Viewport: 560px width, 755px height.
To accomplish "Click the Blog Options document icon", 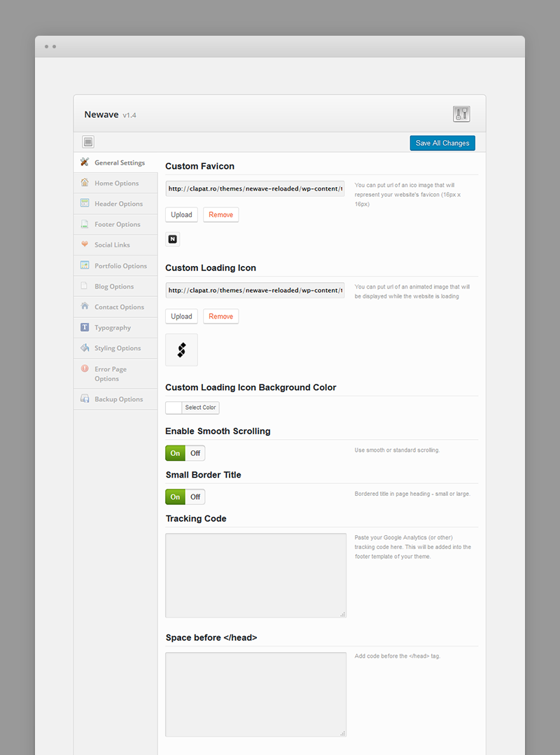I will click(85, 286).
